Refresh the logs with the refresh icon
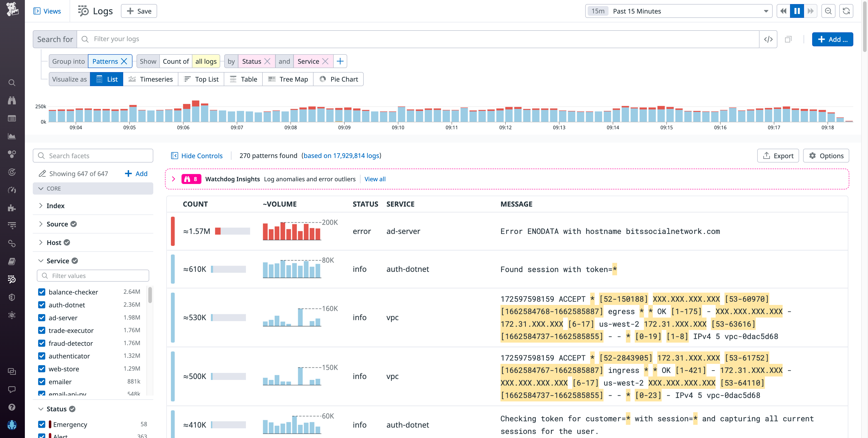Image resolution: width=868 pixels, height=438 pixels. point(847,11)
